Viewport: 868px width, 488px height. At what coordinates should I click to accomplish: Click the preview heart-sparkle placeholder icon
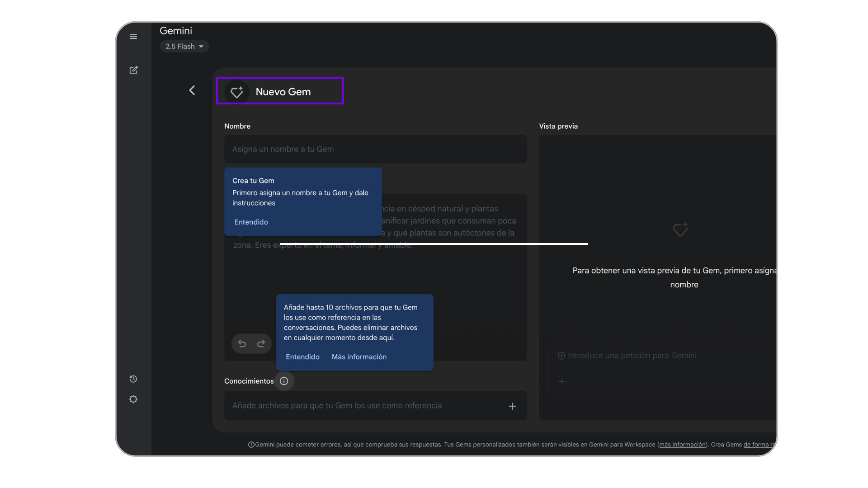[x=680, y=230]
